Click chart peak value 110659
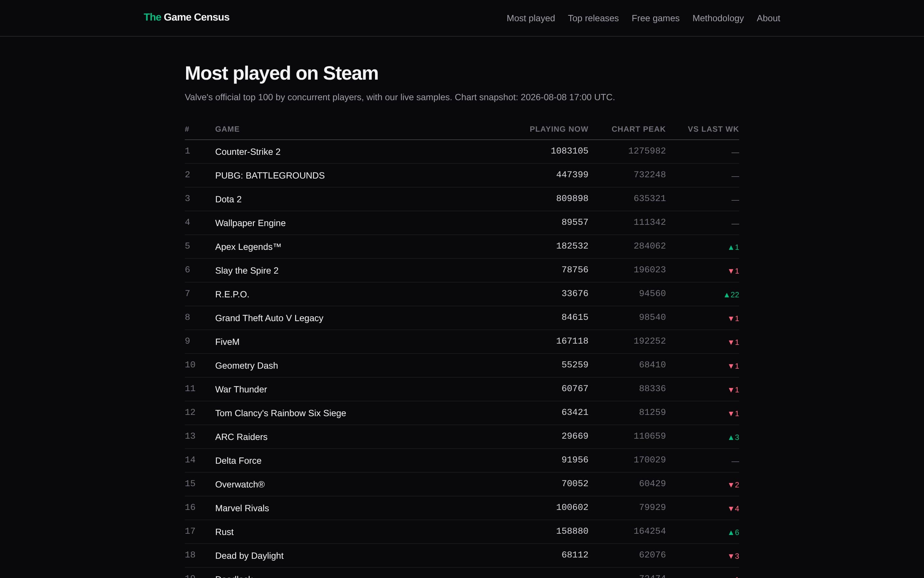 649,436
